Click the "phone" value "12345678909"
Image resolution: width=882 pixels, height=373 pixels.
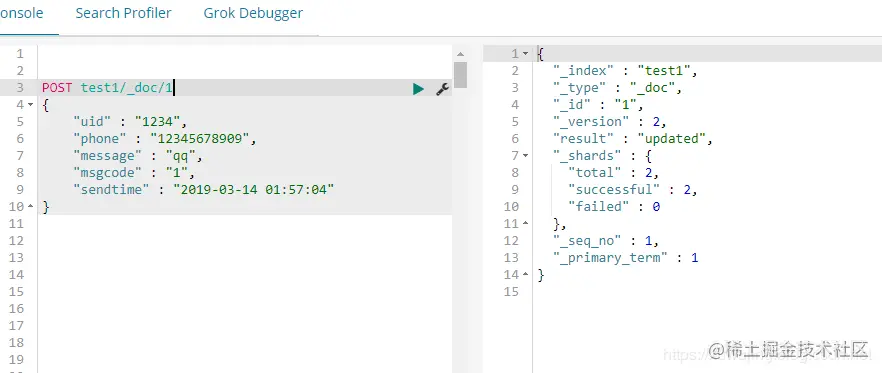tap(199, 138)
